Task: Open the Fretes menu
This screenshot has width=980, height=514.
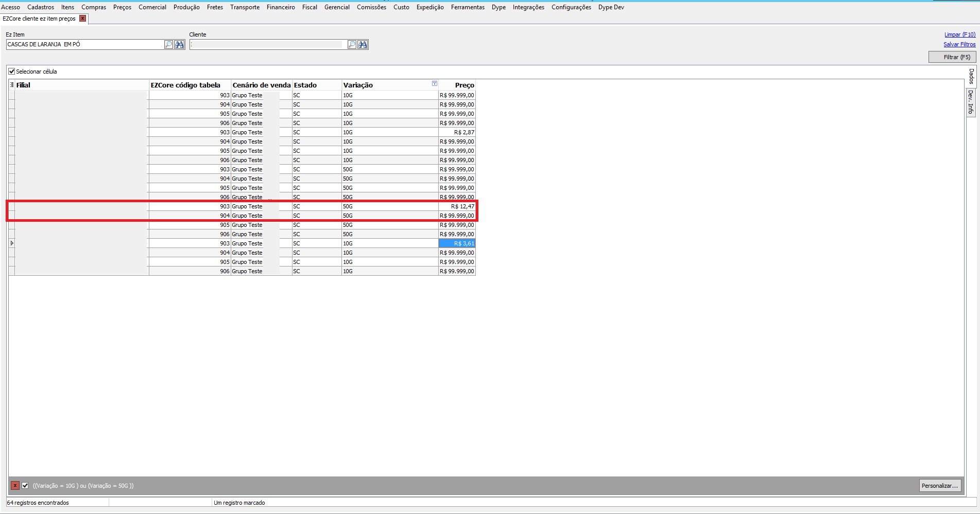Action: tap(215, 7)
